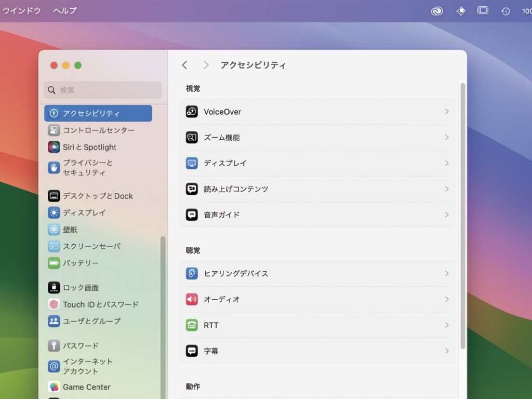This screenshot has height=399, width=532.
Task: Open プライバシーとセキュリティ settings
Action: click(x=98, y=168)
